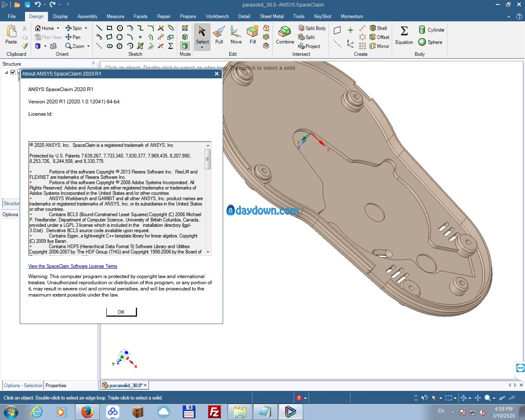This screenshot has height=420, width=525.
Task: Click the Origin axes create icon
Action: coord(350,43)
